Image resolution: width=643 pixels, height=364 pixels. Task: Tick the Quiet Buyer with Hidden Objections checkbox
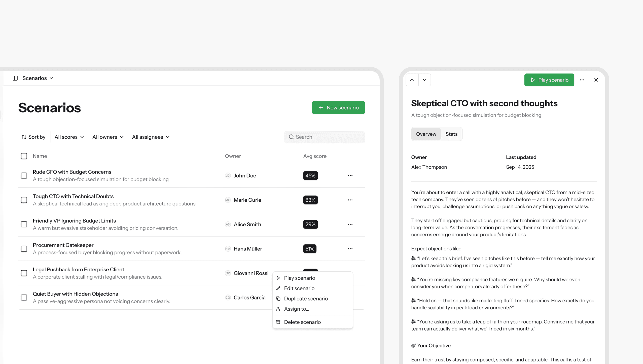(x=24, y=298)
